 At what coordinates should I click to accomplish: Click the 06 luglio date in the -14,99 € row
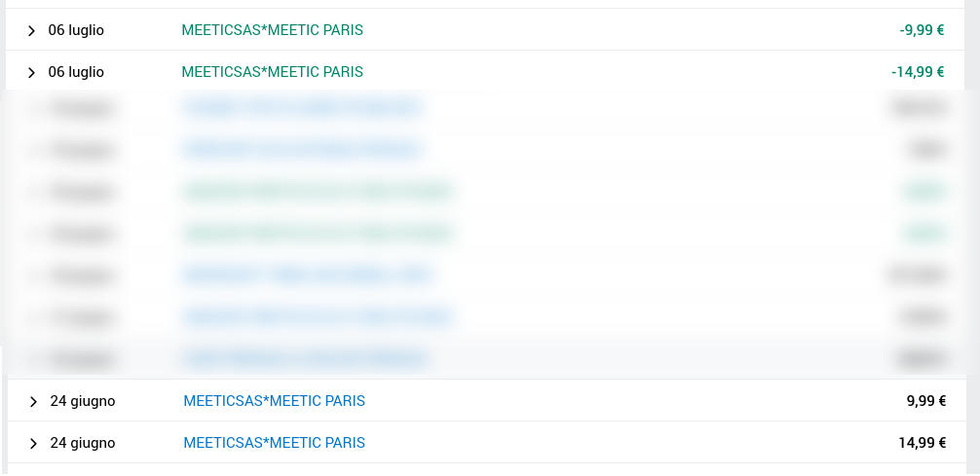(76, 72)
